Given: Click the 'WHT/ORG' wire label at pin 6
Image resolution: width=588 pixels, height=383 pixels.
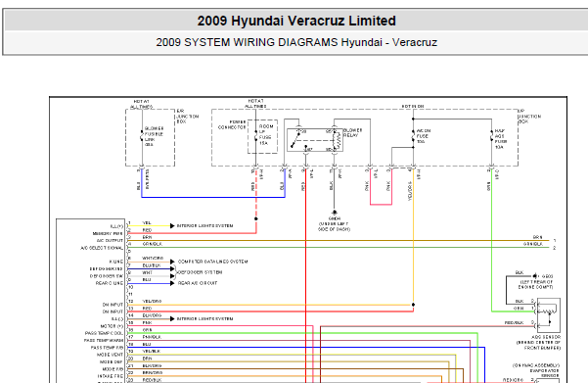Looking at the screenshot, I should pos(153,259).
